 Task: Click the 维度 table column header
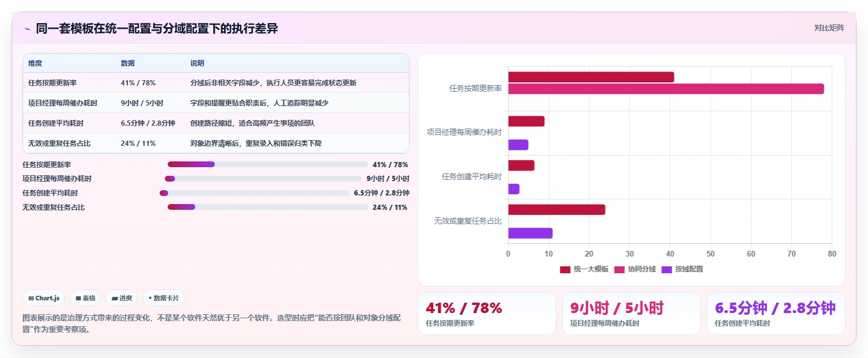[x=35, y=63]
